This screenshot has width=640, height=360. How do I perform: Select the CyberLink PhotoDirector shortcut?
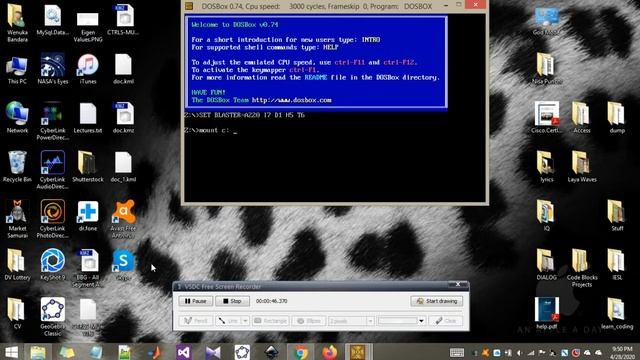point(53,220)
